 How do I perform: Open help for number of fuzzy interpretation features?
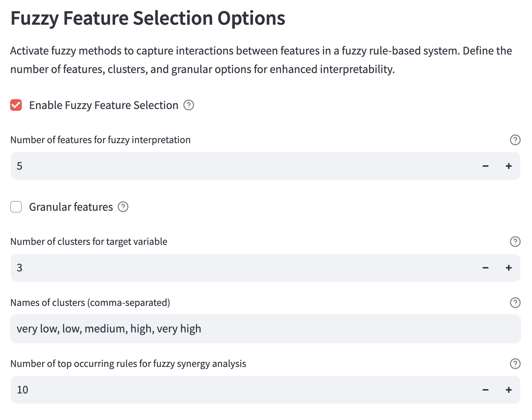(x=515, y=140)
